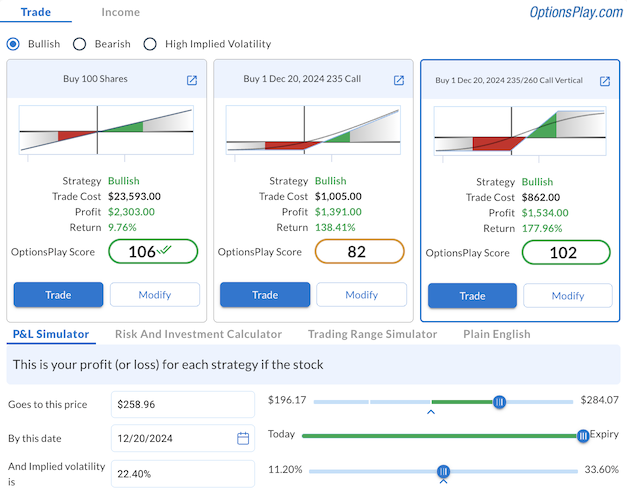Viewport: 627px width, 494px height.
Task: Click Trade for 235/260 Call Vertical
Action: (x=472, y=296)
